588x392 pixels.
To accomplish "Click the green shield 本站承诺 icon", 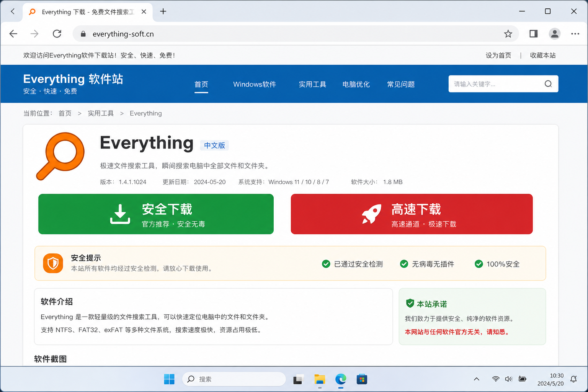I will click(x=410, y=303).
